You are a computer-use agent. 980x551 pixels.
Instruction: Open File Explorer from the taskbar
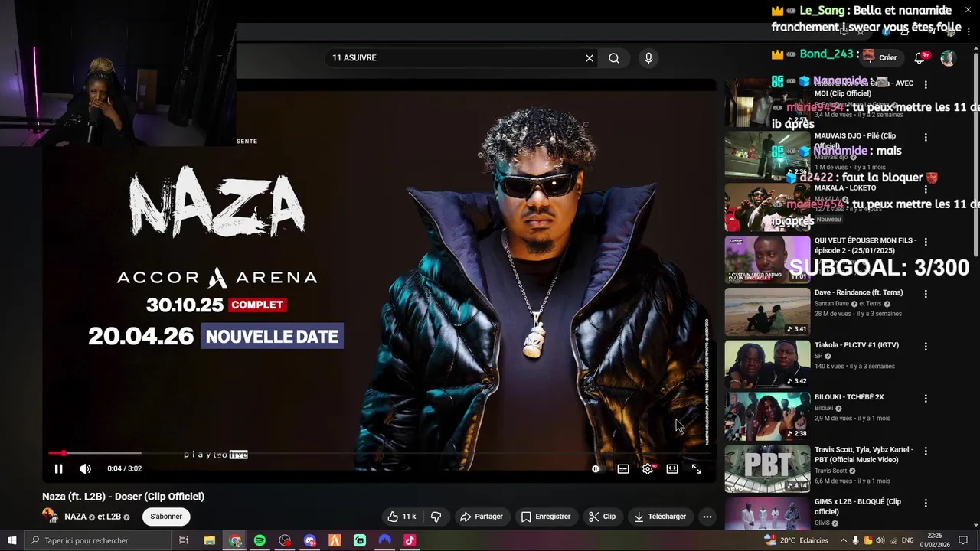[210, 540]
